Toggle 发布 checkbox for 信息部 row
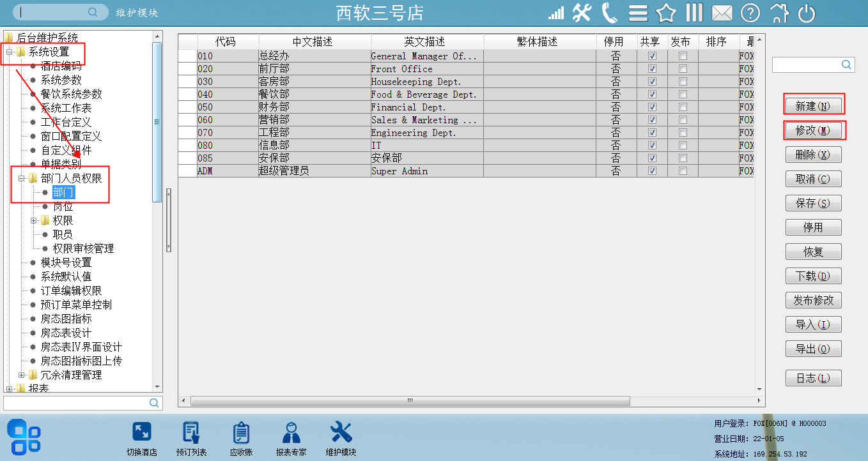Viewport: 868px width, 461px height. tap(683, 146)
